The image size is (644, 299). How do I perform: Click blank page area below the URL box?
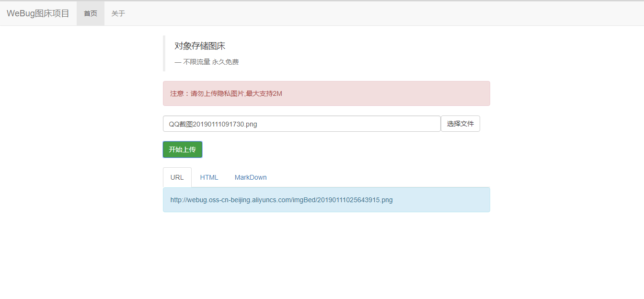pyautogui.click(x=326, y=254)
